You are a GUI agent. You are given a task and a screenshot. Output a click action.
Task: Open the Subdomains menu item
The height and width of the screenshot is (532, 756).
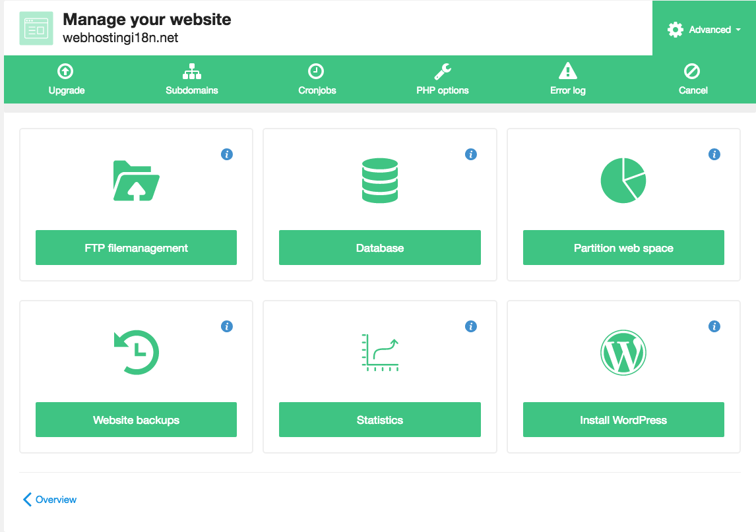(x=192, y=80)
